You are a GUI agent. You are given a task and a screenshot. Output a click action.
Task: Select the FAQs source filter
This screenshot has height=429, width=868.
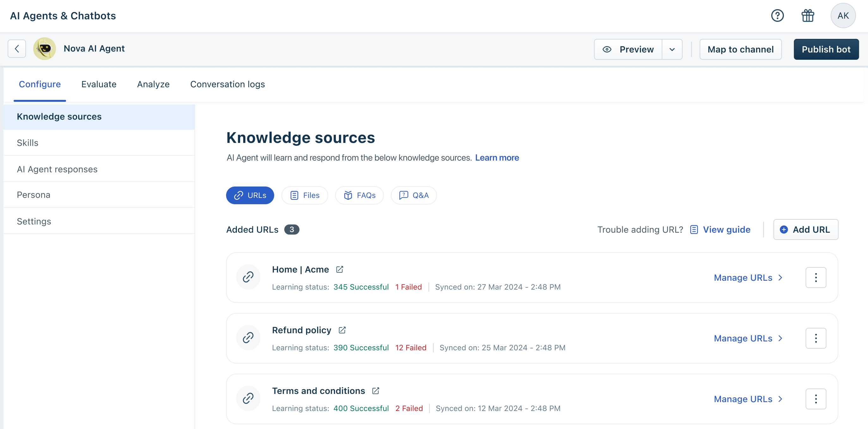pos(359,195)
